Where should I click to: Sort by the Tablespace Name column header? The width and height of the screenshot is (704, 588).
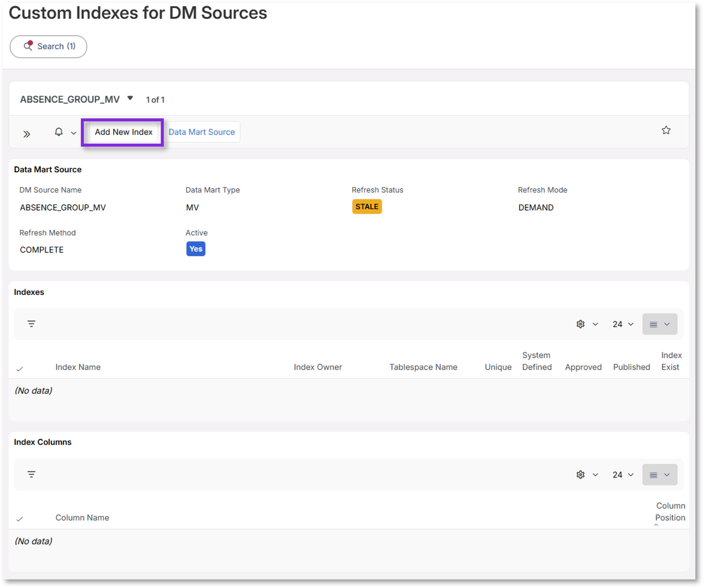click(x=423, y=367)
